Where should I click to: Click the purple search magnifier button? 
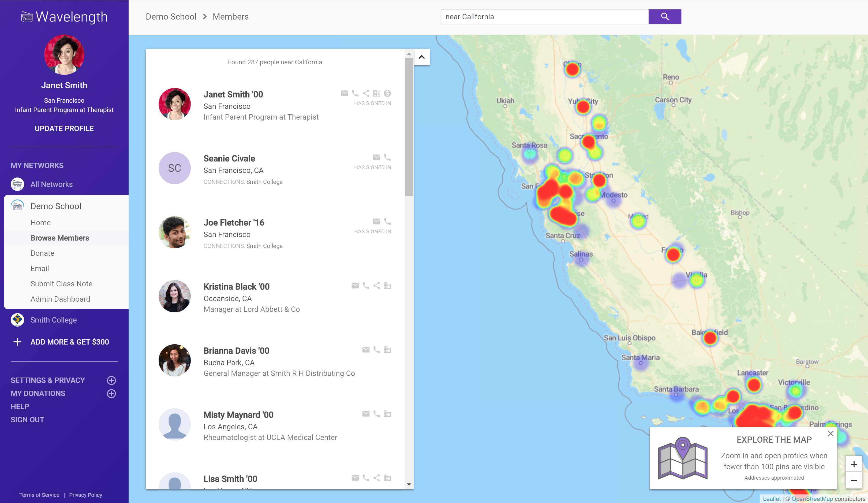click(x=664, y=17)
